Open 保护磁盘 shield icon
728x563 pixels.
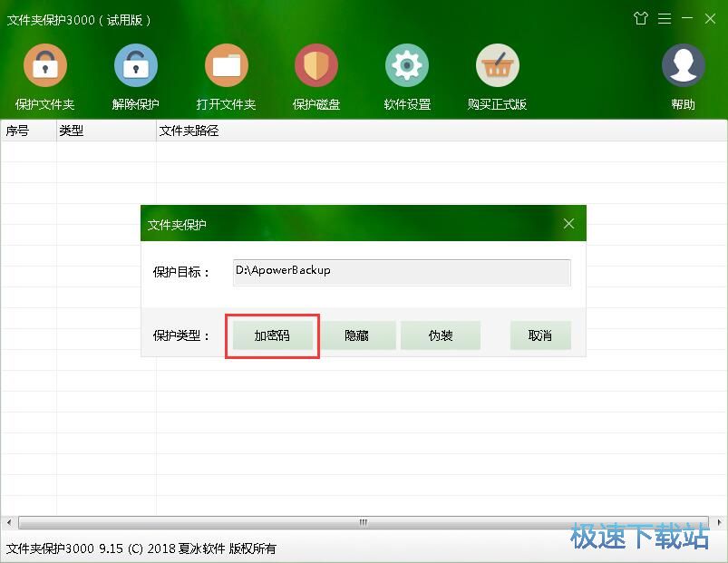(316, 65)
